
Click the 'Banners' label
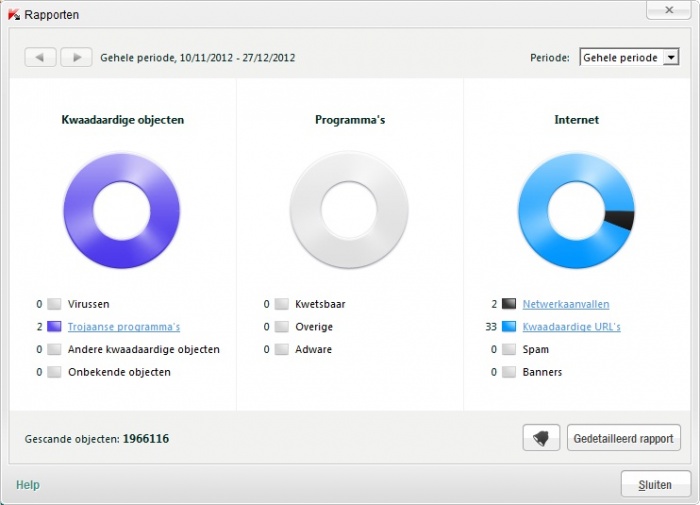[x=542, y=372]
